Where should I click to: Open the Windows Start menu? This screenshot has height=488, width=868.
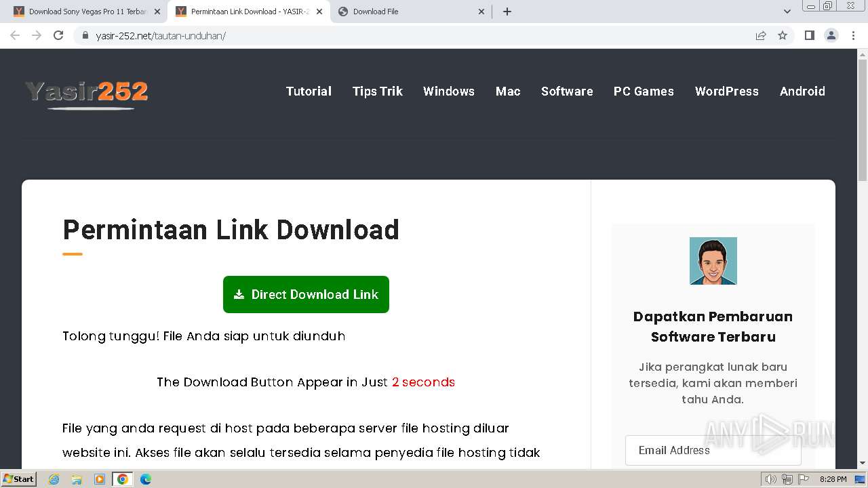(19, 479)
